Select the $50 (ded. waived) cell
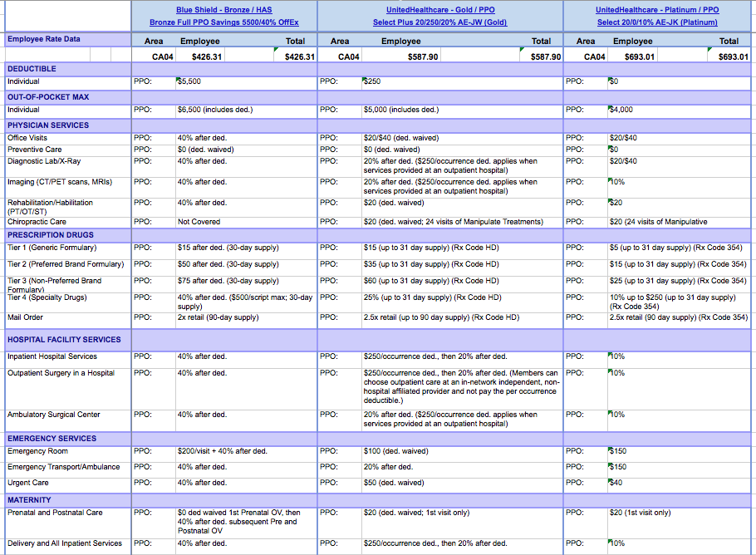Screen dimensions: 756x555 pos(462,485)
